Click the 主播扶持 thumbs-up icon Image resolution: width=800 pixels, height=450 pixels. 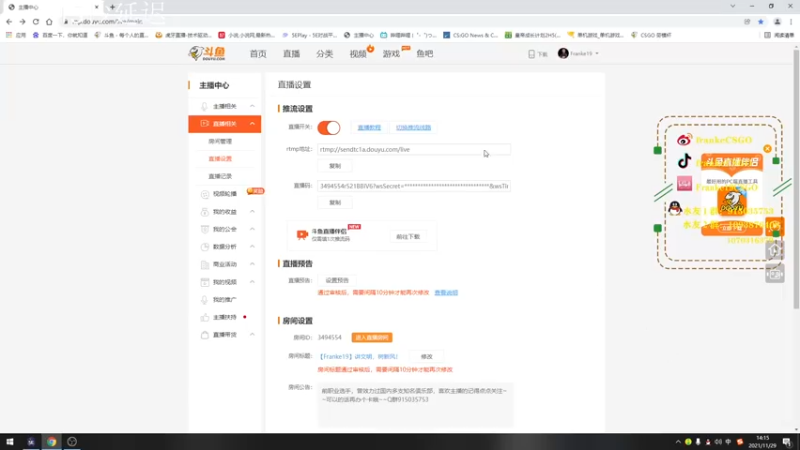point(205,317)
